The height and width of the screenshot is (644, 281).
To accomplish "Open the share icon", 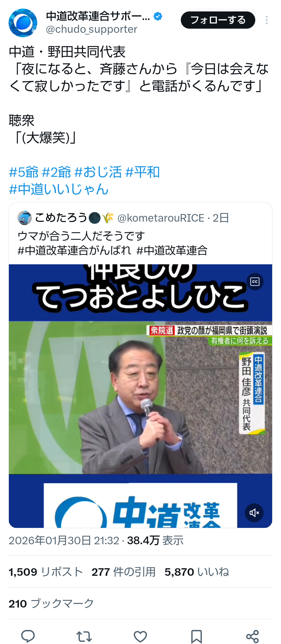I will click(x=253, y=636).
